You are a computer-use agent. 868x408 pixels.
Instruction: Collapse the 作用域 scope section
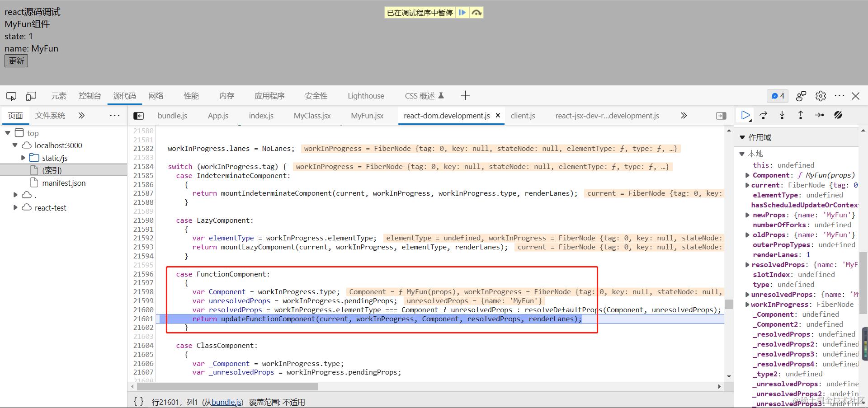point(742,137)
